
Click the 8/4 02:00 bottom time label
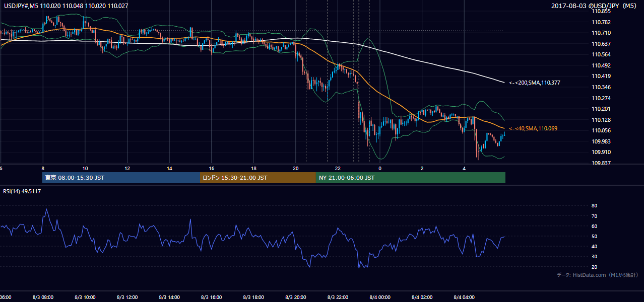click(422, 297)
